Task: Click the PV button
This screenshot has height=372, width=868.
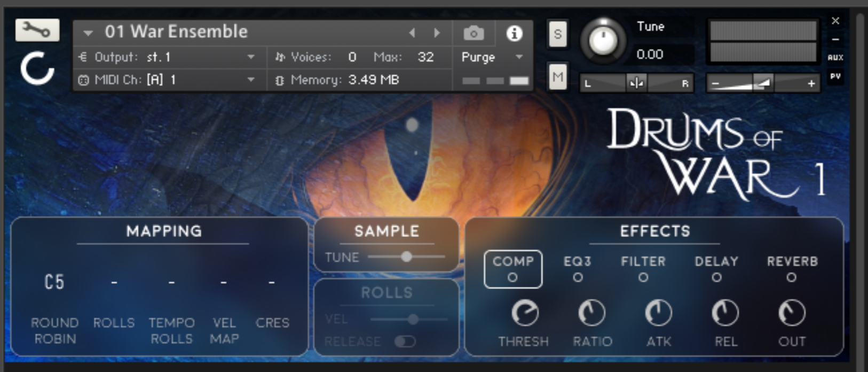Action: click(835, 77)
